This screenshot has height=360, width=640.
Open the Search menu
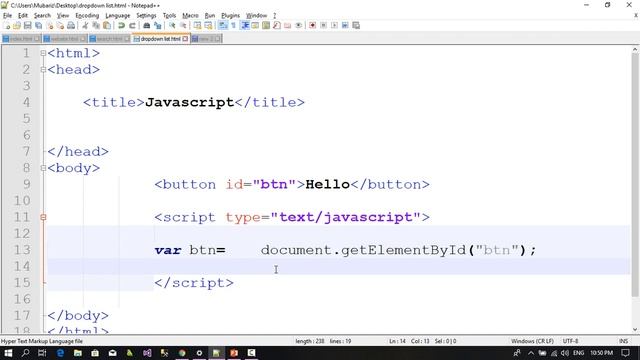tap(42, 16)
